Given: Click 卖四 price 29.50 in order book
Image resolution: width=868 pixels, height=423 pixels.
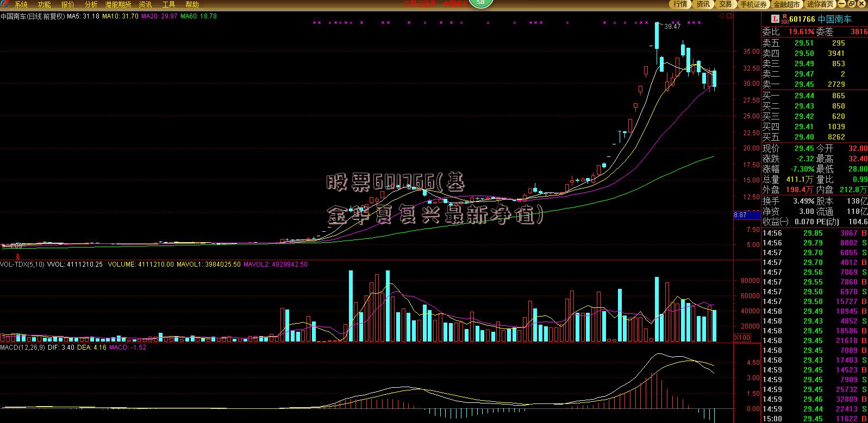Looking at the screenshot, I should point(804,53).
